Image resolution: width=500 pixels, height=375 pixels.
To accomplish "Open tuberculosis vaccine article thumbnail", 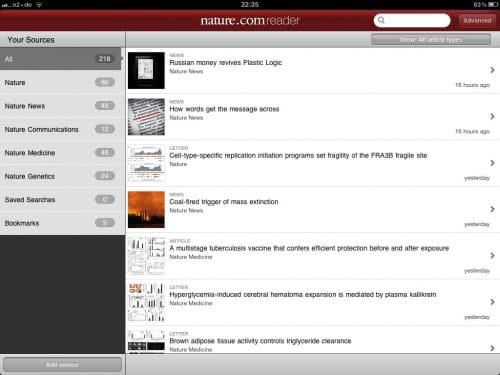I will [146, 256].
